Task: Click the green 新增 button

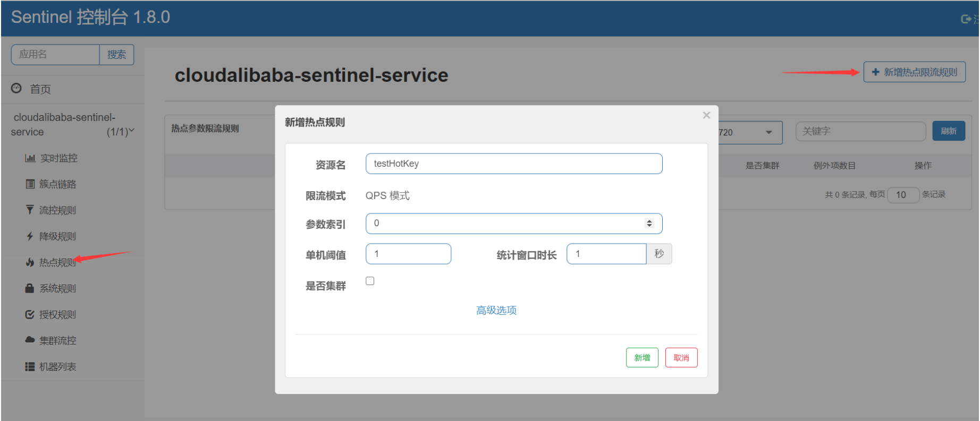Action: coord(642,358)
